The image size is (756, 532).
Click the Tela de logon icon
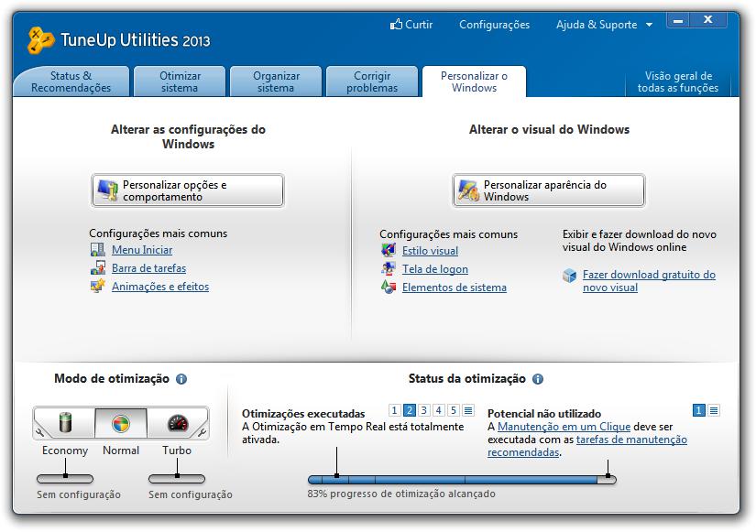[x=389, y=269]
